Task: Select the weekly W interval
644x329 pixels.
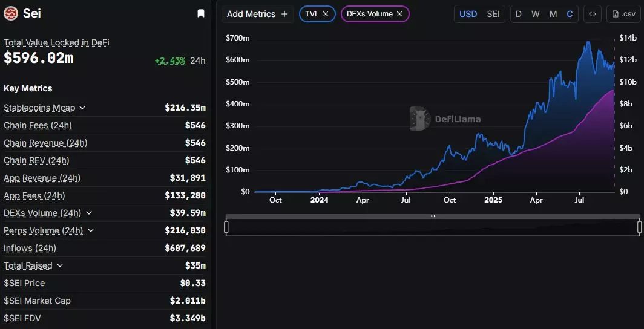Action: 536,14
